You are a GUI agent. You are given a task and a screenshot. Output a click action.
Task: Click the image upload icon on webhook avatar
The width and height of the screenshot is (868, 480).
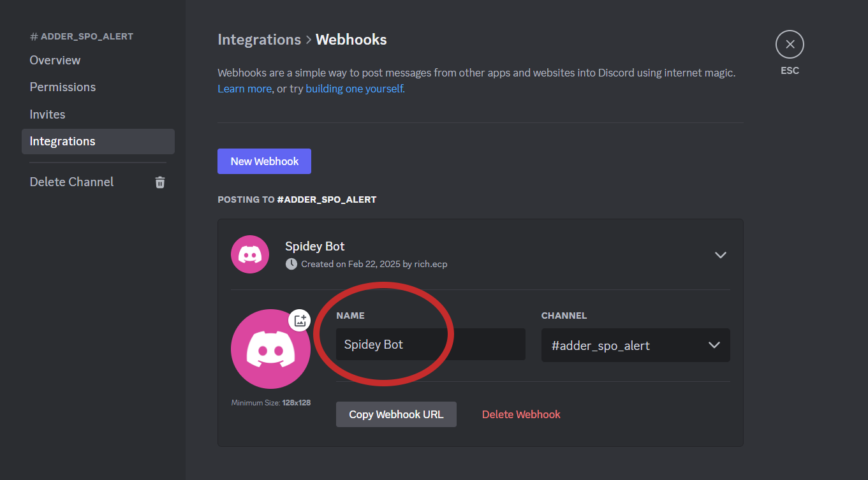coord(299,321)
